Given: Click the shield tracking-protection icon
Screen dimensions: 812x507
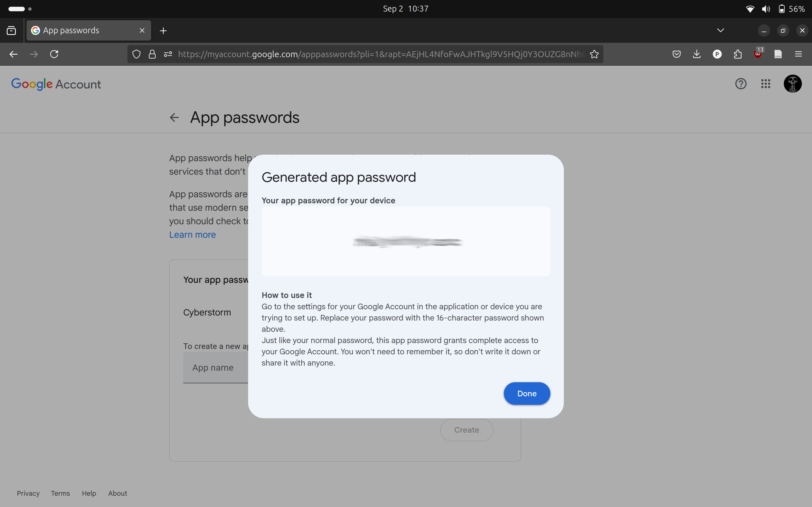Looking at the screenshot, I should click(x=136, y=54).
